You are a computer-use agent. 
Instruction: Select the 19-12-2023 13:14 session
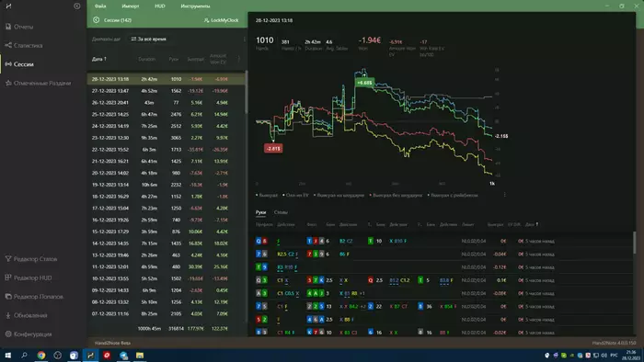click(x=166, y=185)
